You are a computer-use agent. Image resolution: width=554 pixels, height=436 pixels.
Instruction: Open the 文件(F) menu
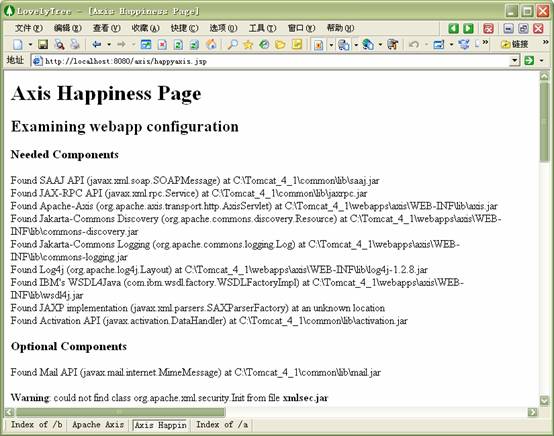(x=29, y=28)
